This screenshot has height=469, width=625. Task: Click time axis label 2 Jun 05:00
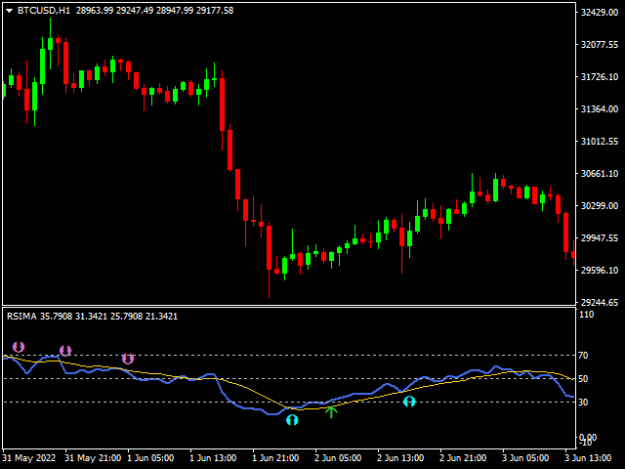click(x=338, y=458)
